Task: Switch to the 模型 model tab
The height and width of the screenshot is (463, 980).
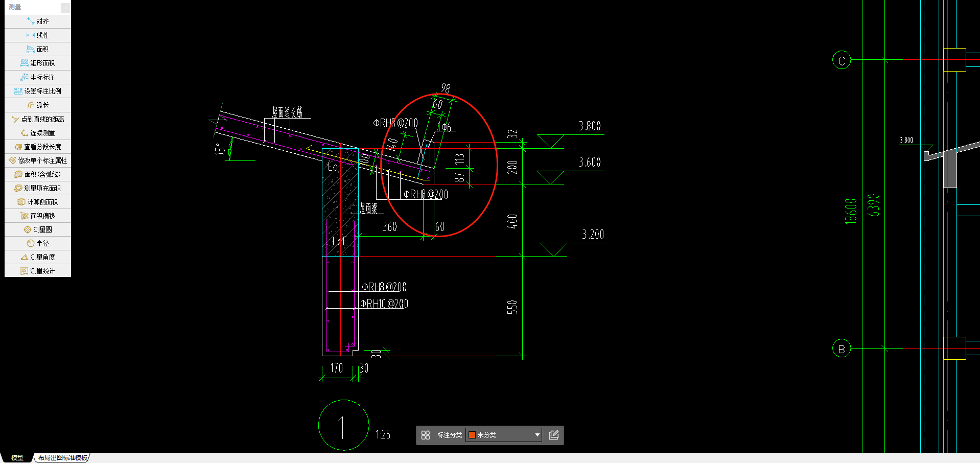Action: coord(17,457)
